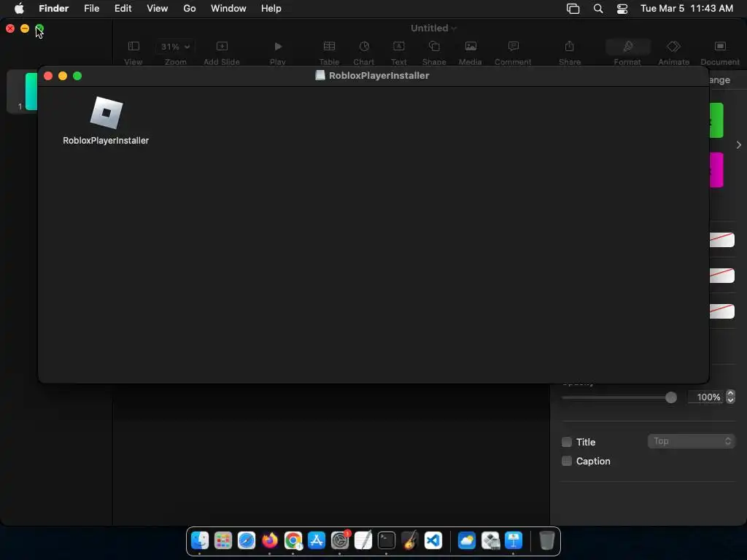
Task: Open Launchpad from the Dock
Action: click(x=223, y=540)
